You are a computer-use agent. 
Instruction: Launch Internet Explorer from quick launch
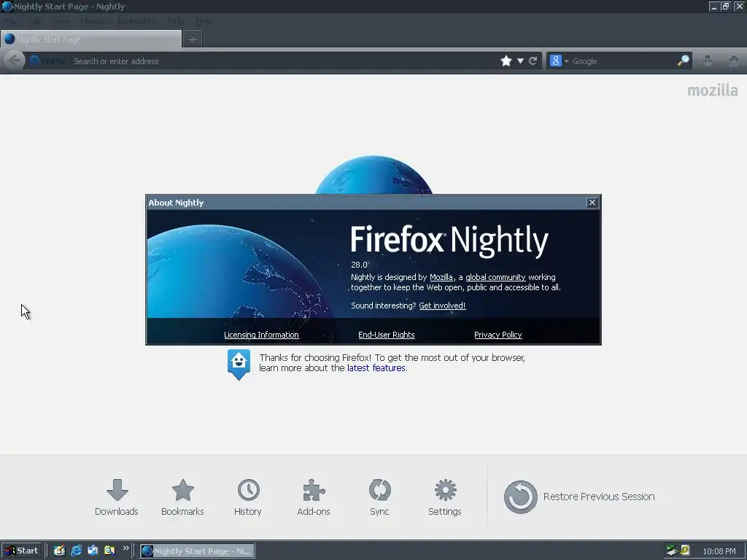coord(76,551)
